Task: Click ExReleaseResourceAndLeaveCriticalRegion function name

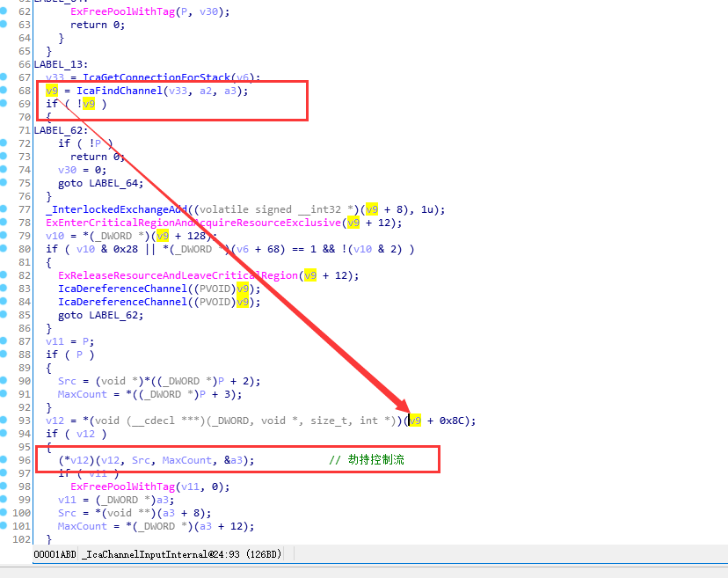Action: click(178, 275)
